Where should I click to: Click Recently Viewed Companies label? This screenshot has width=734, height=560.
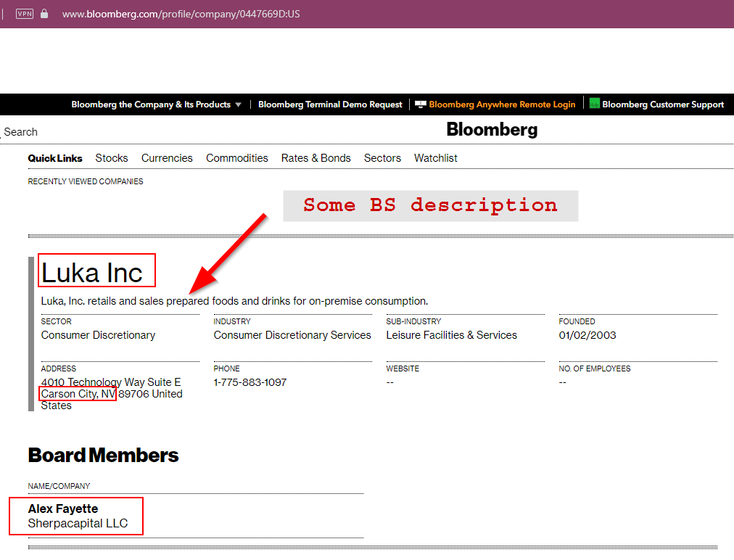(x=85, y=181)
